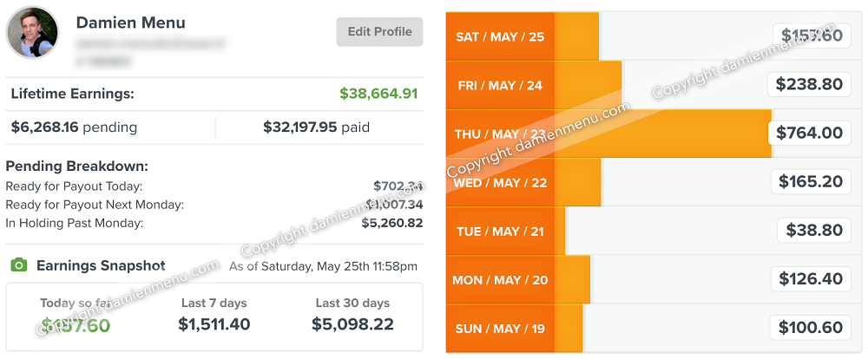
Task: Select the MON / MAY / 20 bar label
Action: coord(500,280)
